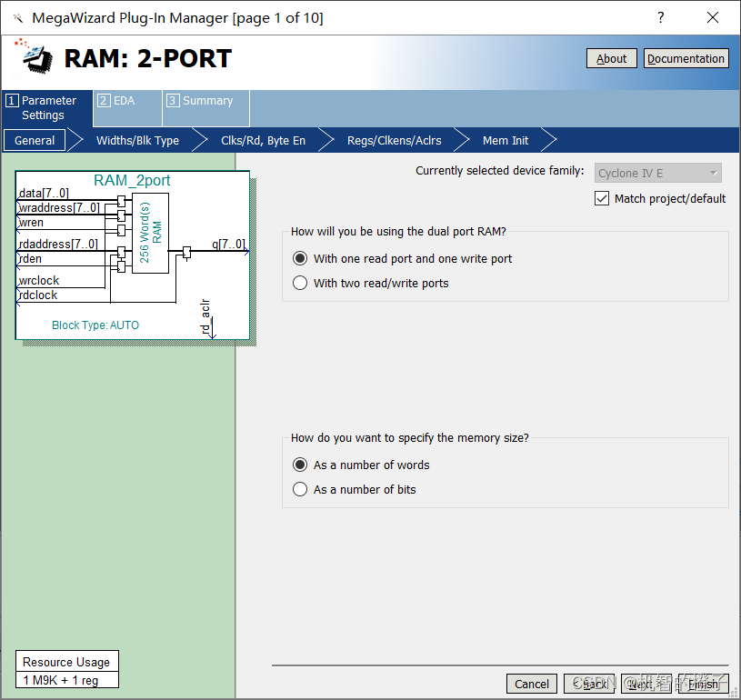The width and height of the screenshot is (741, 700).
Task: Click the rden port label
Action: point(30,258)
